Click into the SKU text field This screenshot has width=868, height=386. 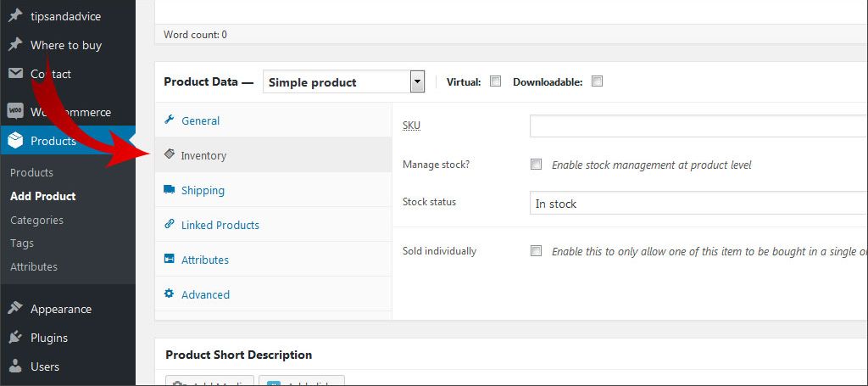tap(697, 126)
